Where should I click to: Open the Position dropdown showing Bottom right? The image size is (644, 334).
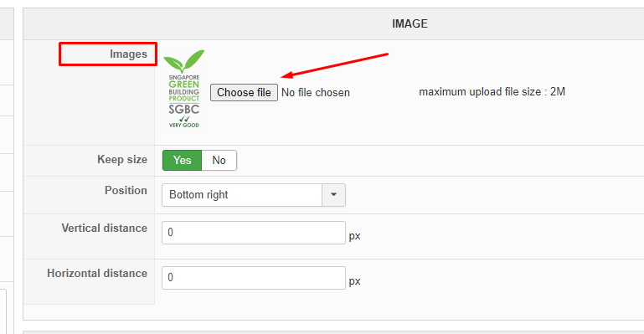(x=254, y=195)
